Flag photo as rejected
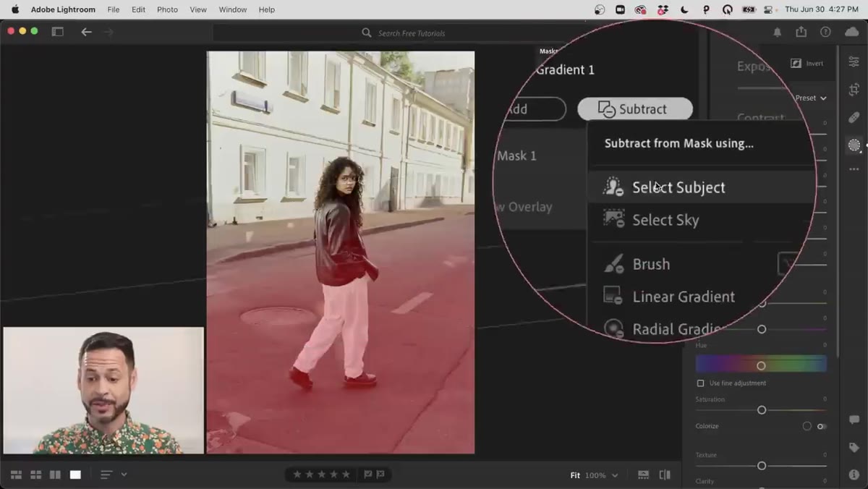 (x=380, y=475)
